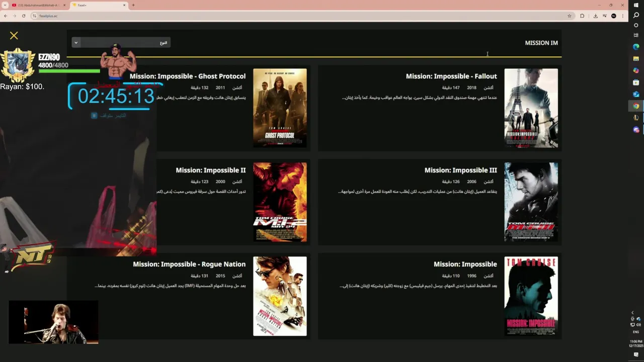Open the Windows notification center icon
The image size is (644, 362).
636,355
